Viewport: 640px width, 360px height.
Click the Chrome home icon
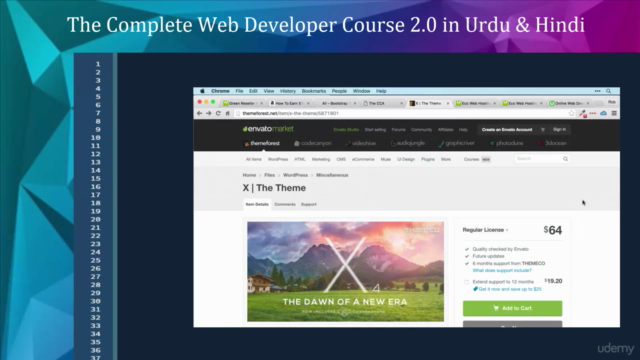coord(227,113)
